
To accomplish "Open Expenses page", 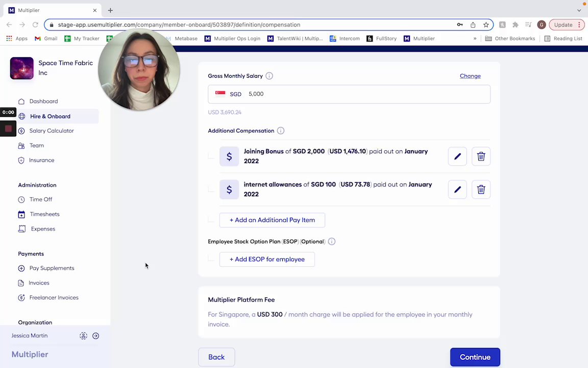I will click(x=43, y=228).
